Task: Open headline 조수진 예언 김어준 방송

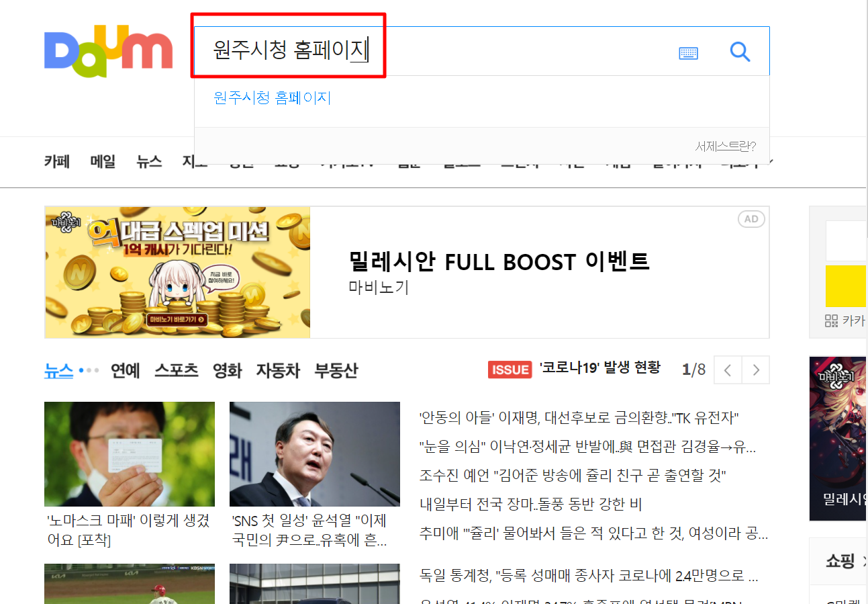Action: [x=573, y=476]
